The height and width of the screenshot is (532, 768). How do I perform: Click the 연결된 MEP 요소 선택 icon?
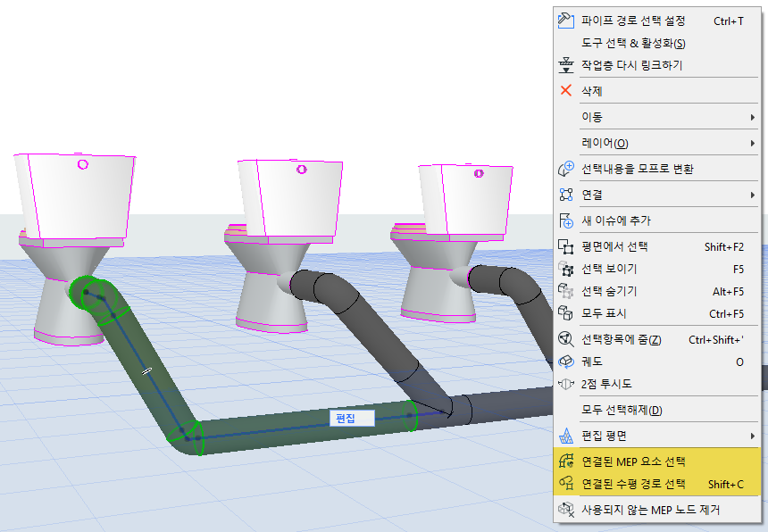(x=565, y=461)
